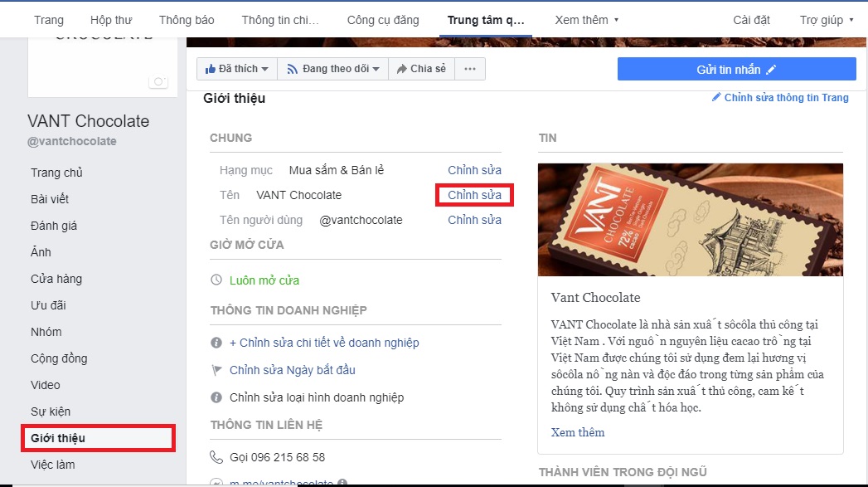Click Chỉnh sửa Ngày bắt đầu link
The width and height of the screenshot is (868, 487).
[293, 370]
